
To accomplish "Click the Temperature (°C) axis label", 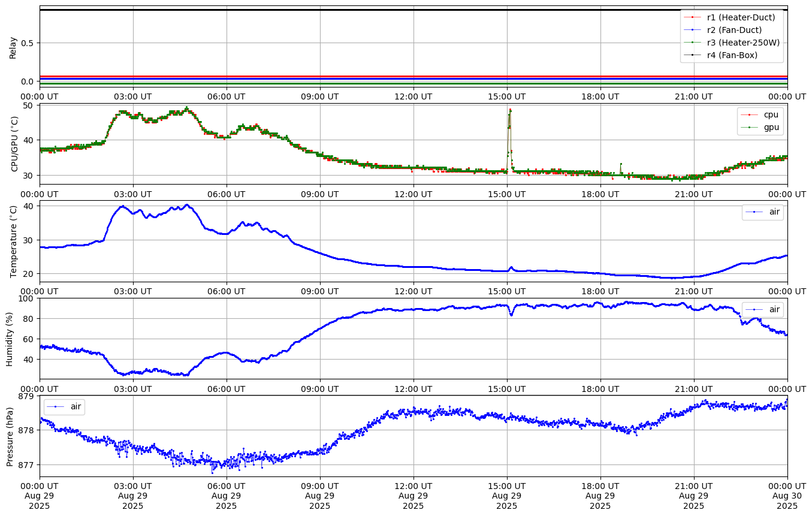I will (x=14, y=242).
